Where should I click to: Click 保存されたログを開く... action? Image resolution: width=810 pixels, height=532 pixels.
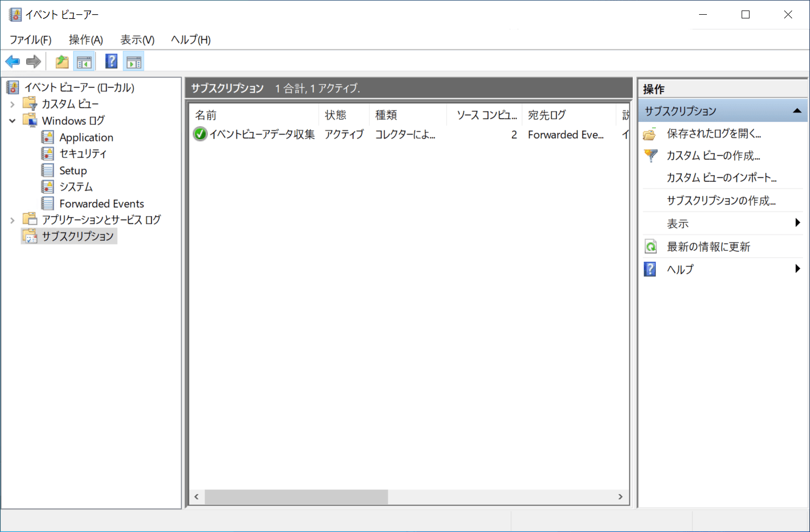714,134
